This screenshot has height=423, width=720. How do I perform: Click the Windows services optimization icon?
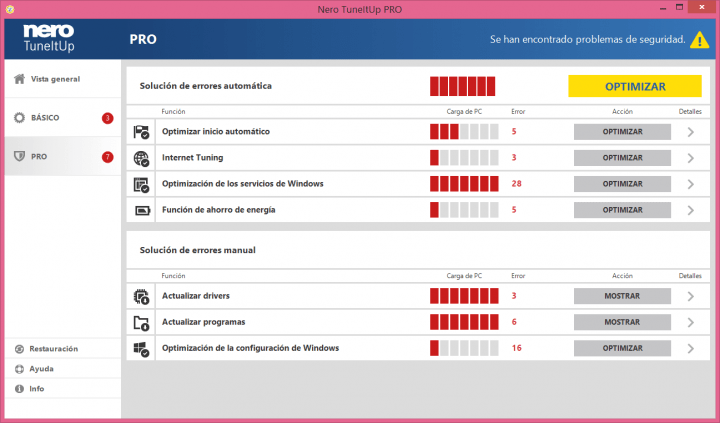(x=141, y=184)
